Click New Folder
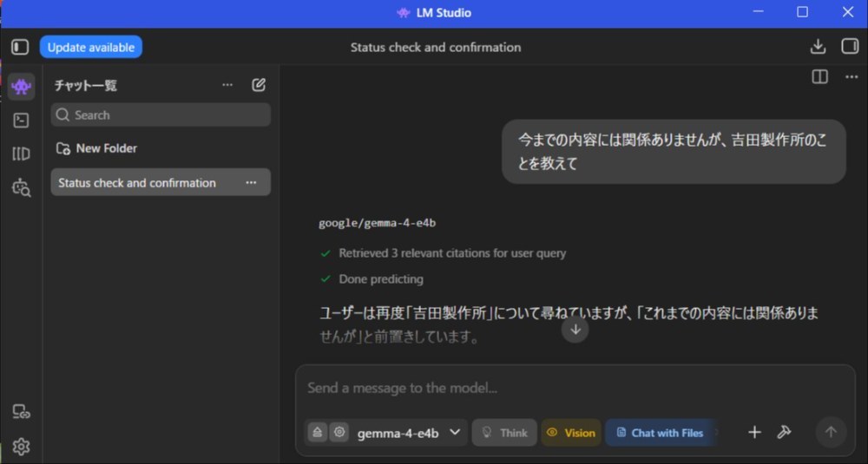The height and width of the screenshot is (464, 868). [97, 148]
